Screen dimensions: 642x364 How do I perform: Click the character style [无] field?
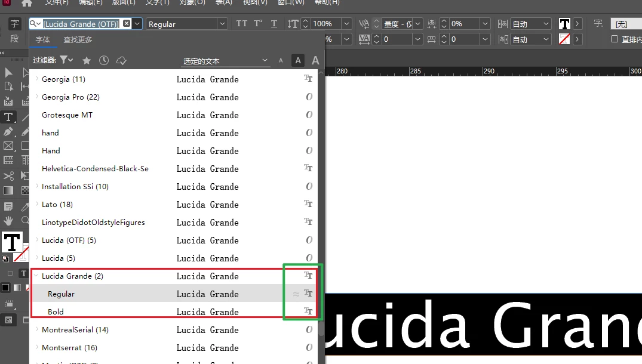pos(626,24)
